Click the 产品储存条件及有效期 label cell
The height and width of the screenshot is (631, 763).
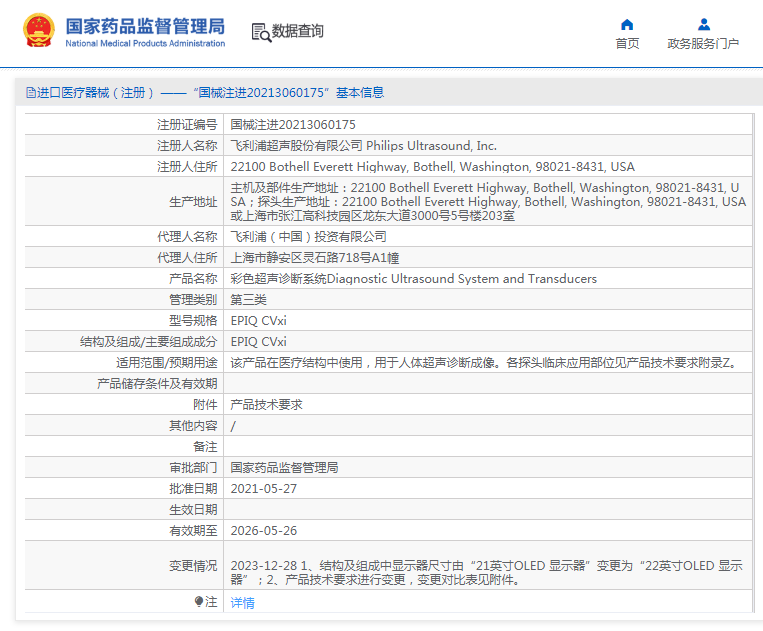coord(124,383)
